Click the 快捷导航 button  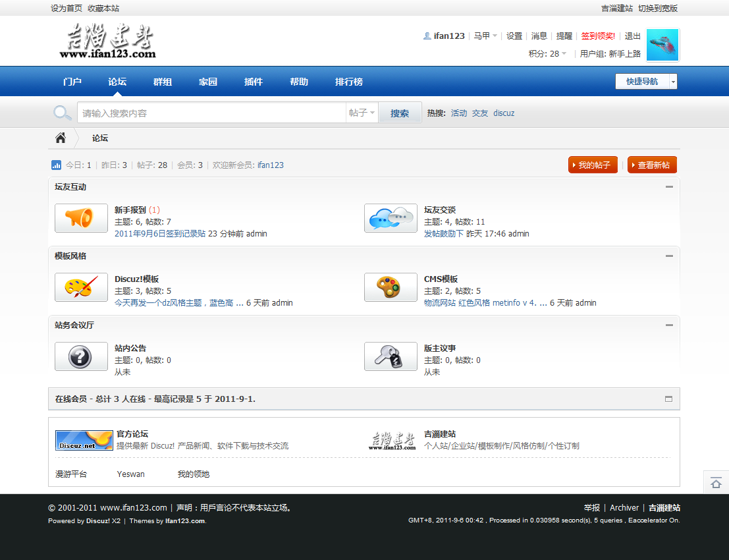coord(642,82)
